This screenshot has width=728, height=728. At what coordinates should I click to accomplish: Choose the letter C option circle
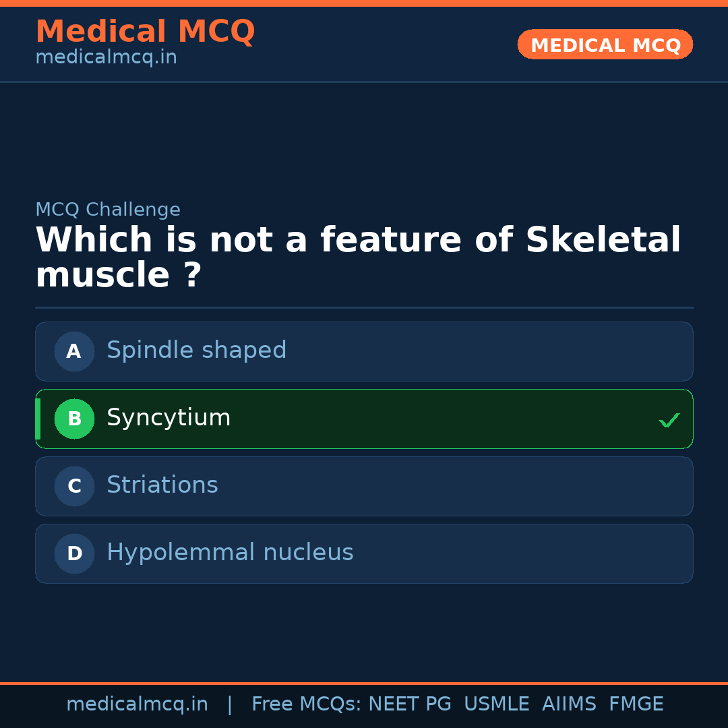click(x=74, y=486)
